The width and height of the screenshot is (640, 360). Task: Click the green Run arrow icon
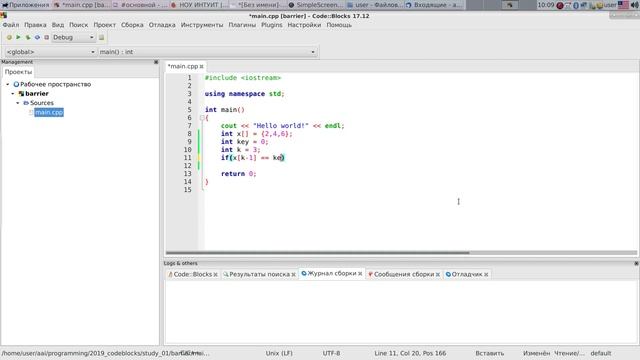pyautogui.click(x=18, y=37)
